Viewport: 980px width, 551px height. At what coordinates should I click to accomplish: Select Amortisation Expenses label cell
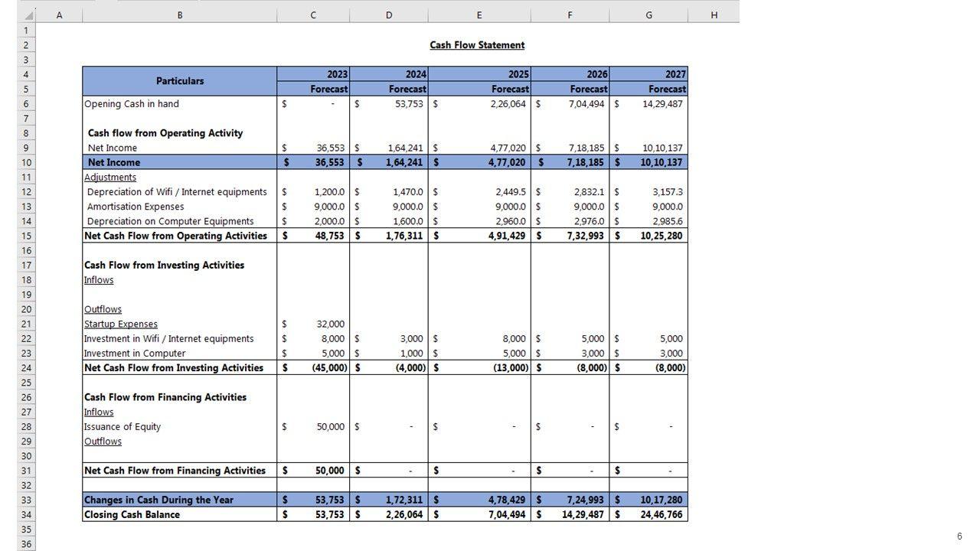pyautogui.click(x=136, y=207)
